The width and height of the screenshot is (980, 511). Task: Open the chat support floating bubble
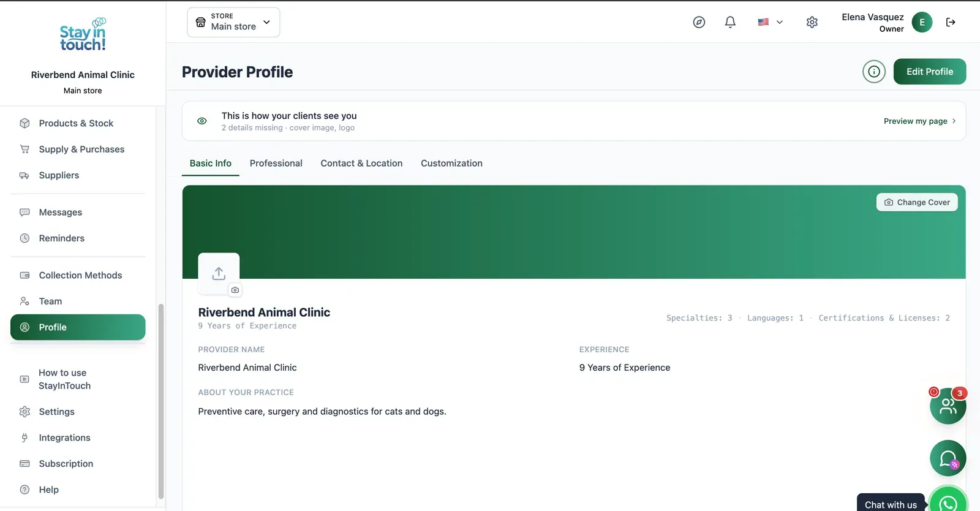pos(948,458)
